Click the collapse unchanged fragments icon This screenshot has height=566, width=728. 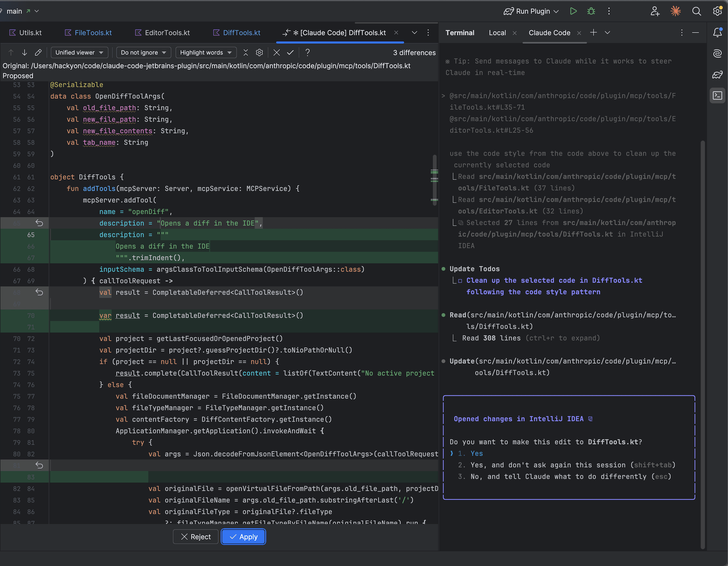(246, 52)
